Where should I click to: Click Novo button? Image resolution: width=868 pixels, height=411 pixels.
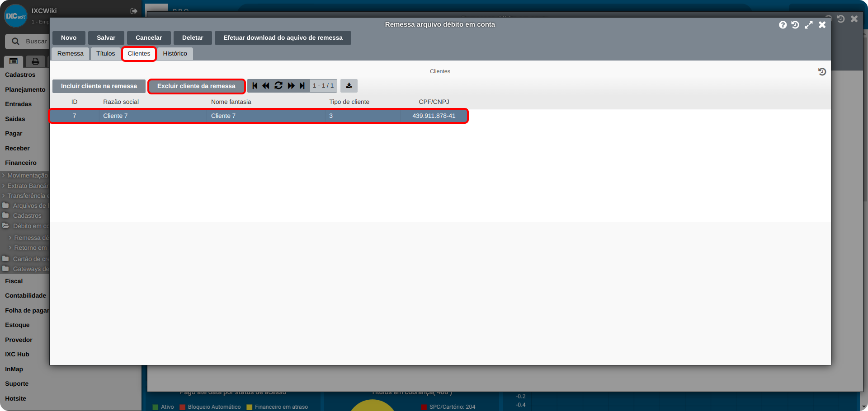(x=69, y=38)
